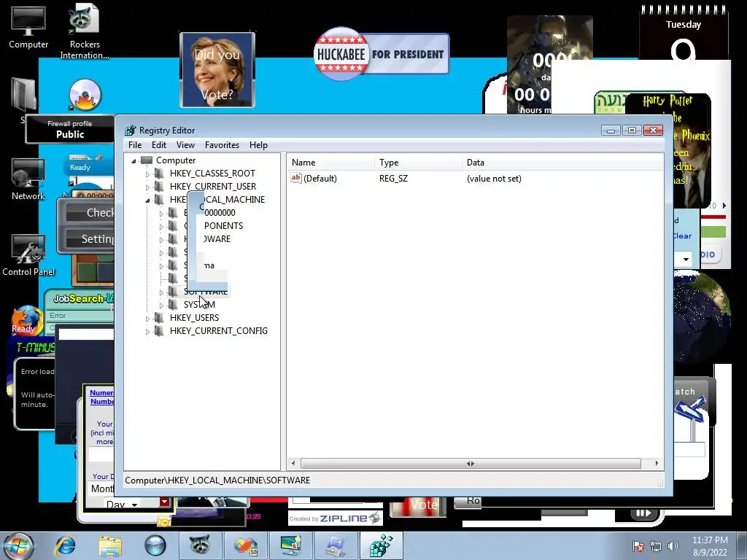Image resolution: width=747 pixels, height=560 pixels.
Task: Collapse the Computer root node
Action: click(x=134, y=161)
